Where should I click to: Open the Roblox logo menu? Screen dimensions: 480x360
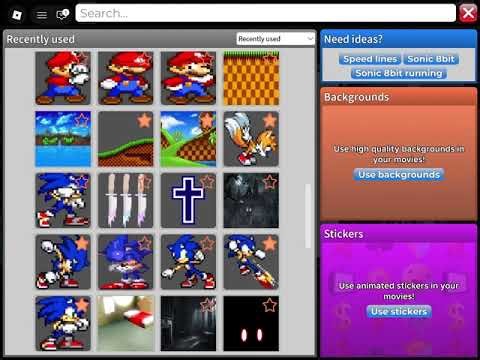(x=17, y=15)
